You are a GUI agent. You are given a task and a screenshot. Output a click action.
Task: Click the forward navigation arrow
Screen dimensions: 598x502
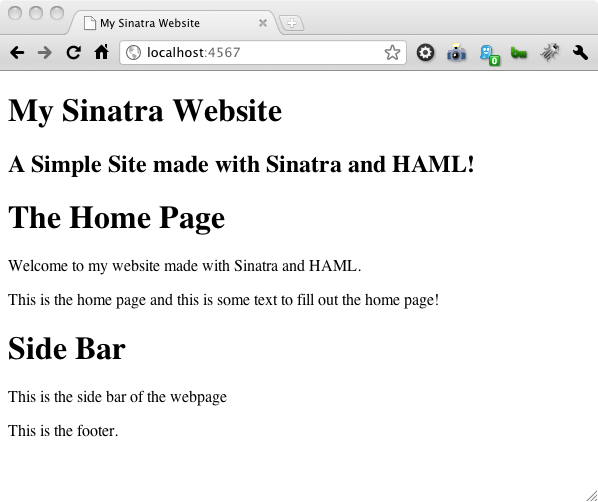(x=45, y=52)
